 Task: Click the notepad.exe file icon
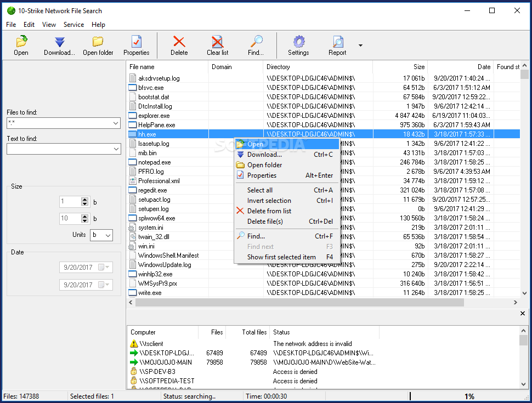tap(133, 162)
